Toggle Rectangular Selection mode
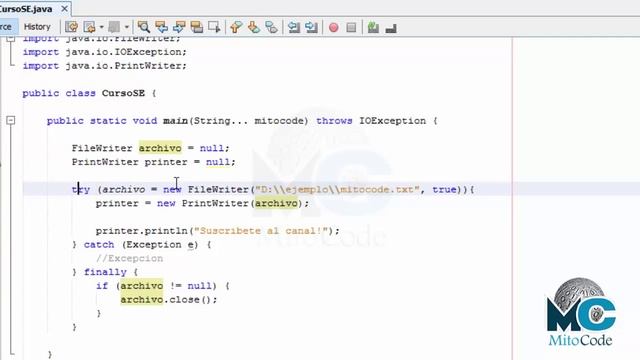This screenshot has height=360, width=640. (x=214, y=27)
